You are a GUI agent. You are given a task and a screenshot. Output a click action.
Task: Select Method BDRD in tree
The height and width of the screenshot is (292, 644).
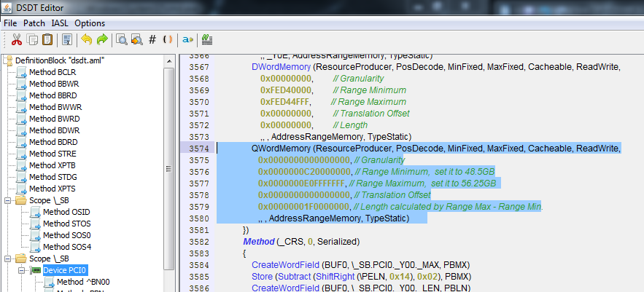[53, 142]
